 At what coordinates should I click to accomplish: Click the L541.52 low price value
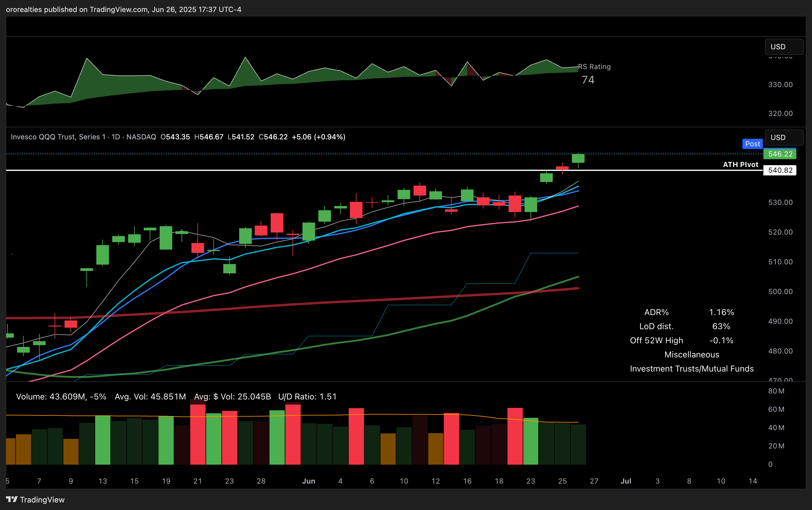click(x=241, y=137)
